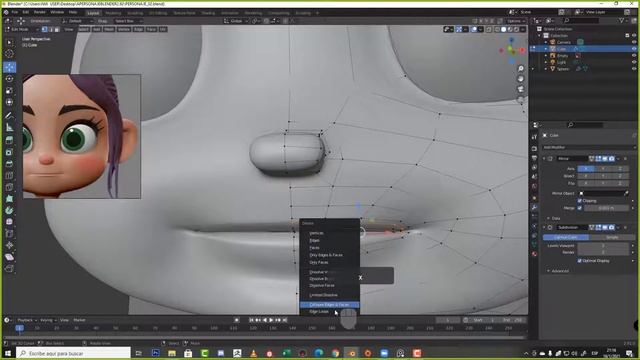Image resolution: width=640 pixels, height=360 pixels.
Task: Open the Edit Mode dropdown
Action: (22, 29)
